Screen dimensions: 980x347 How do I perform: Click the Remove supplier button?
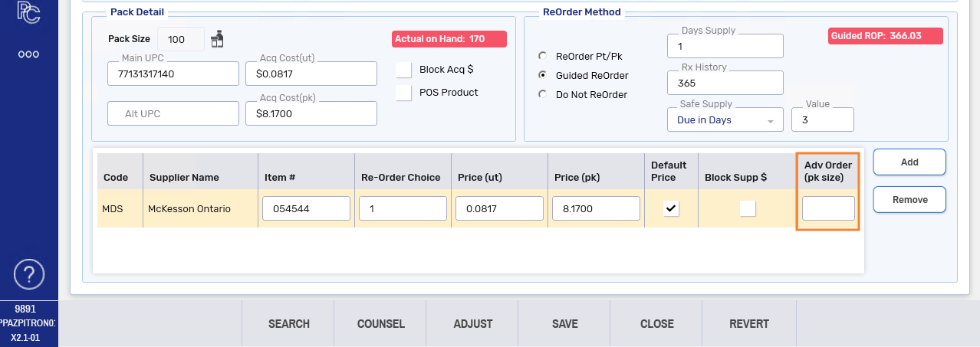(909, 200)
